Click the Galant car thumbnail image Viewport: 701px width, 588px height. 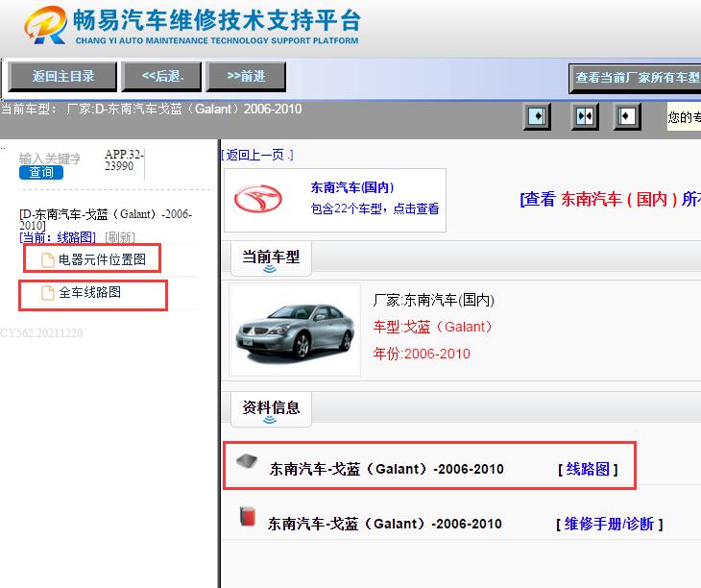coord(295,330)
